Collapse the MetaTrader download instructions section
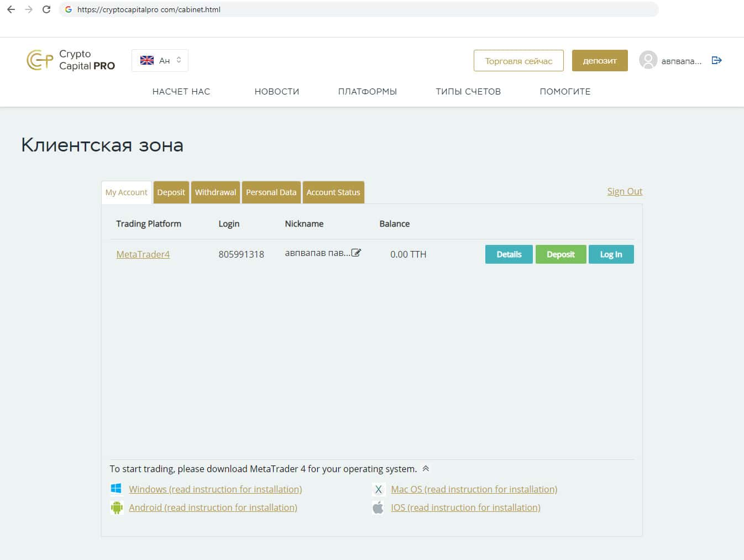The width and height of the screenshot is (744, 560). point(426,468)
